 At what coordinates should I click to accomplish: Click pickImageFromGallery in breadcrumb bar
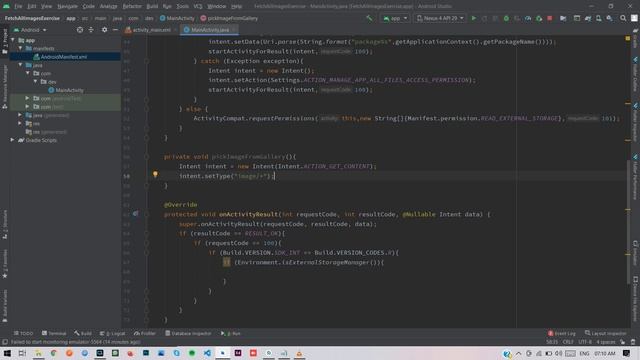pyautogui.click(x=229, y=18)
